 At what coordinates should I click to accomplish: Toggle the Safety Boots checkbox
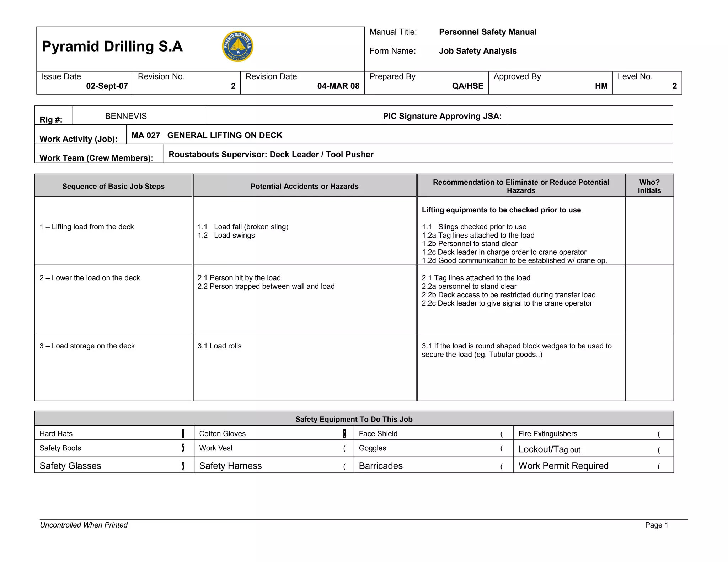183,448
